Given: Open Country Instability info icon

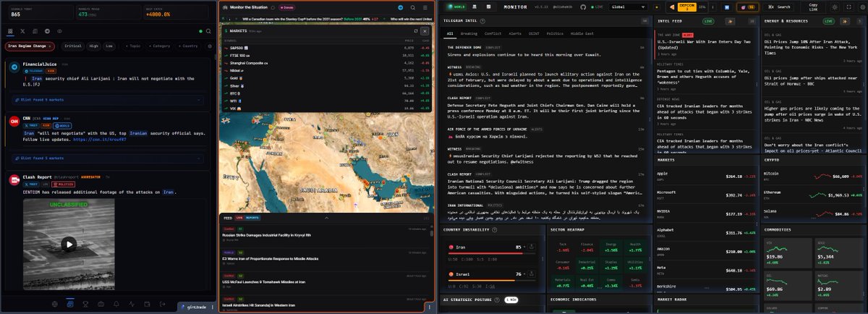Looking at the screenshot, I should pyautogui.click(x=493, y=229).
